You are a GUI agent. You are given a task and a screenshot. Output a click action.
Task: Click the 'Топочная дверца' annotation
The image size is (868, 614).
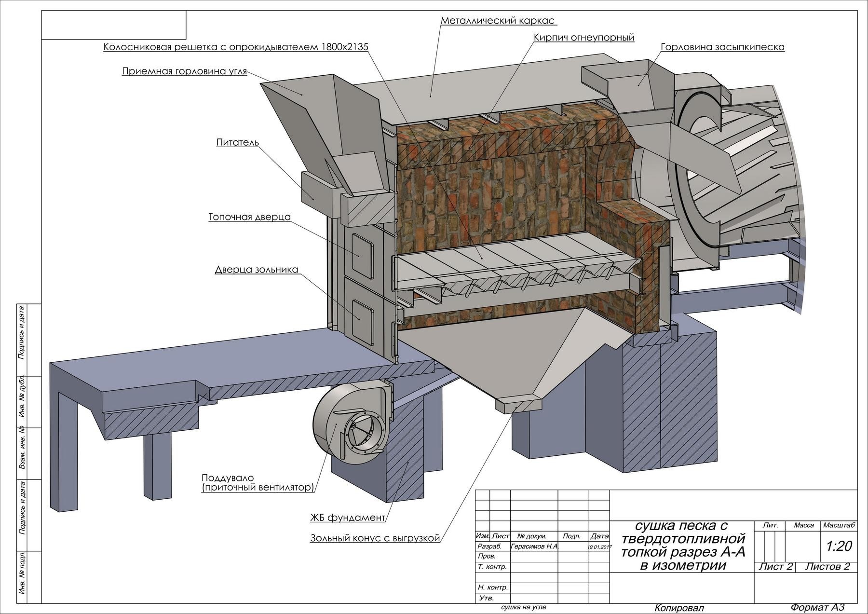(249, 217)
